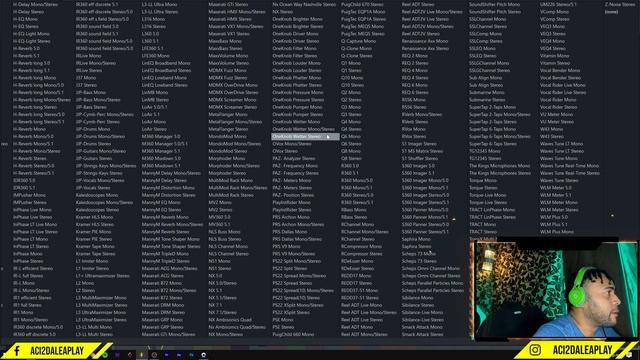Choose RVox Mono
The image size is (640, 360).
coord(413,129)
